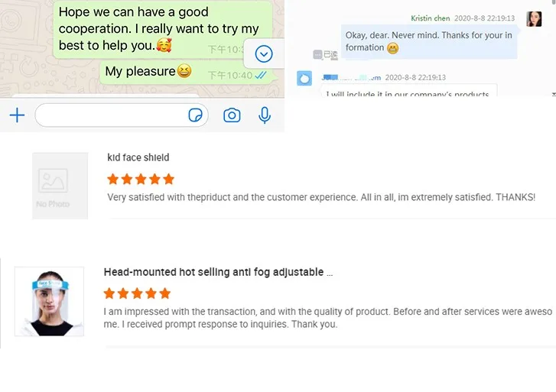Select the 'My pleasure' message bubble
The width and height of the screenshot is (556, 392).
tap(148, 71)
